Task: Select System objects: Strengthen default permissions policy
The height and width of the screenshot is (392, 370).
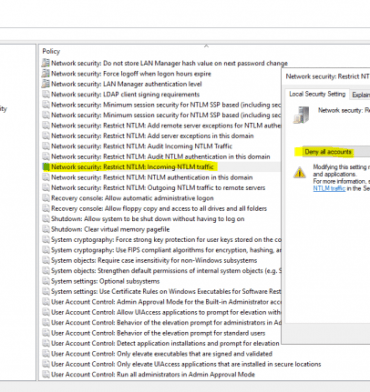Action: tap(166, 270)
